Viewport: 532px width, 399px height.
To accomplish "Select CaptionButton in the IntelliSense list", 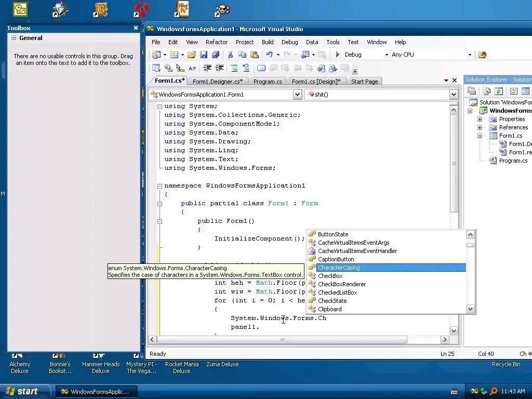I will [x=387, y=259].
